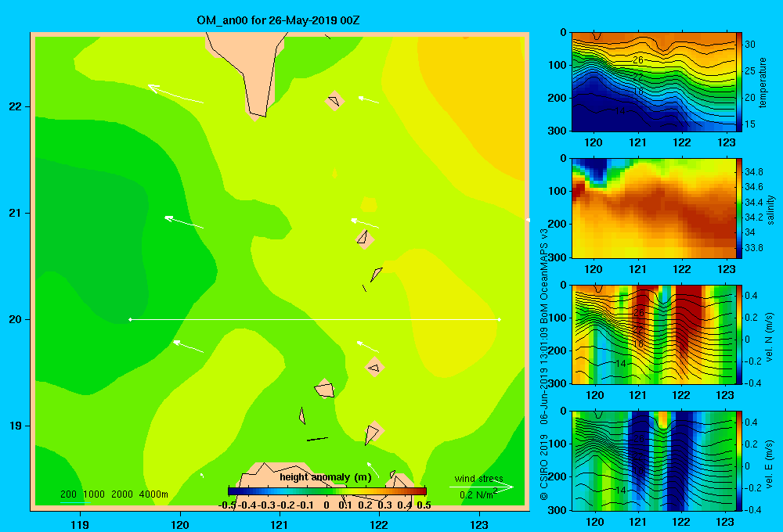
Task: Click the 0.4 tick on the vel. N colorbar
Action: tap(751, 296)
